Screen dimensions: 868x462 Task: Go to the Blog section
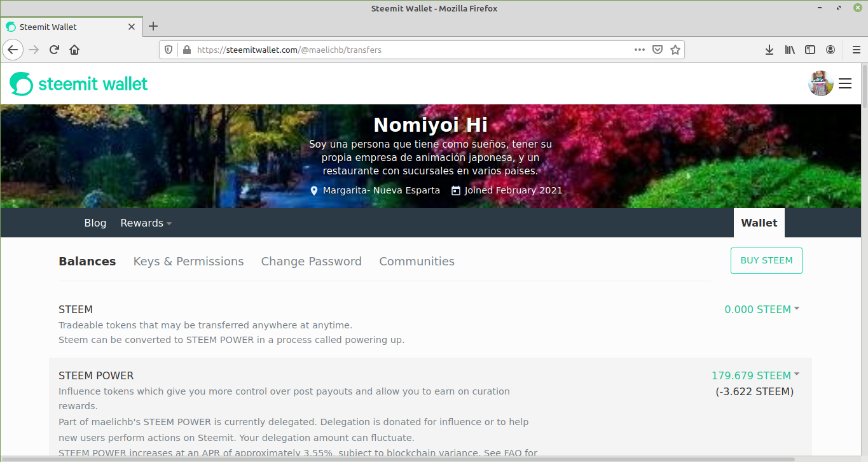[95, 223]
